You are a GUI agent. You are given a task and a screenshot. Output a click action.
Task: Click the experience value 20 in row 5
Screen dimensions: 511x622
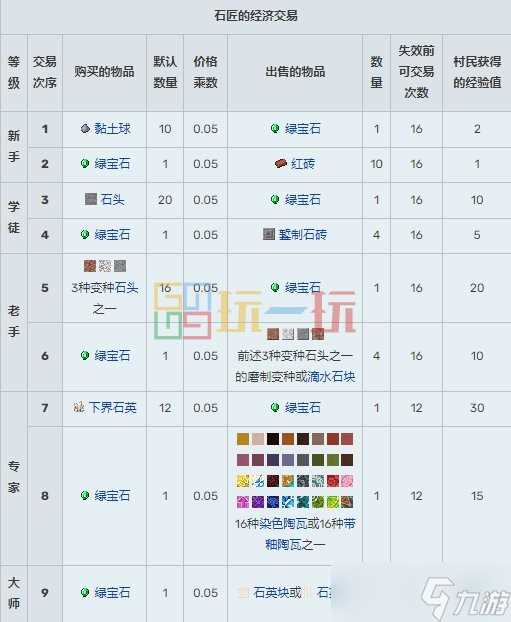pos(477,288)
